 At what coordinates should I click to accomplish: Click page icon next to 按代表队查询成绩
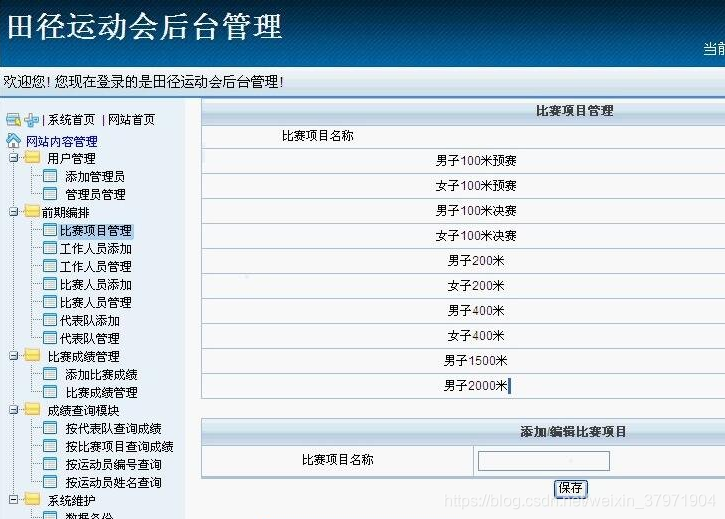(50, 428)
